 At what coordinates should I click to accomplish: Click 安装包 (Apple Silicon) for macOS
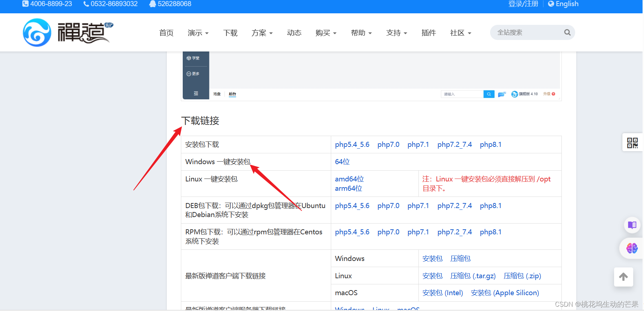(x=505, y=293)
